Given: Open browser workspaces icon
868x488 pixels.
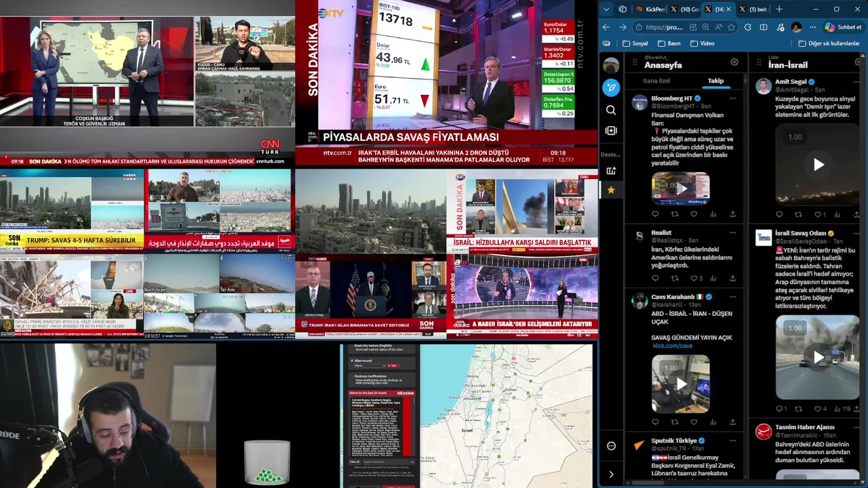Looking at the screenshot, I should click(x=623, y=9).
